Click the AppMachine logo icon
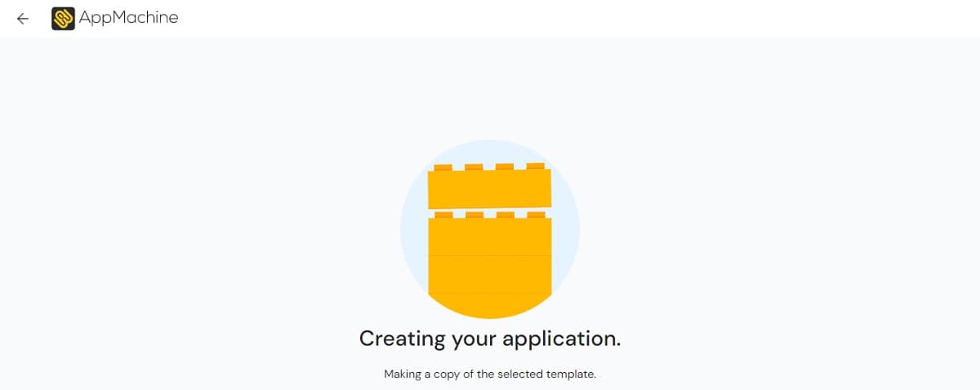 (x=63, y=18)
